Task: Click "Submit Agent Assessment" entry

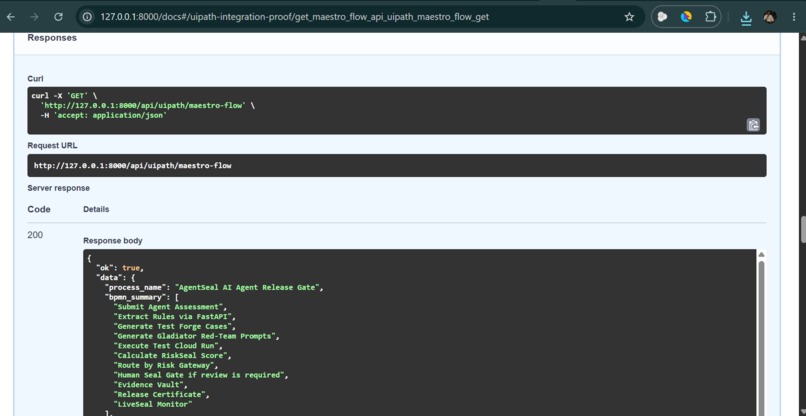Action: [168, 307]
